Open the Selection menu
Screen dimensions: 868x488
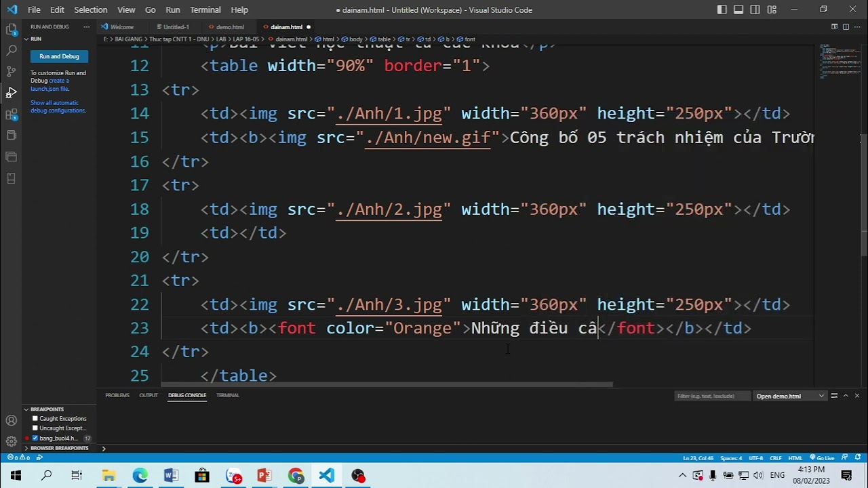click(91, 9)
